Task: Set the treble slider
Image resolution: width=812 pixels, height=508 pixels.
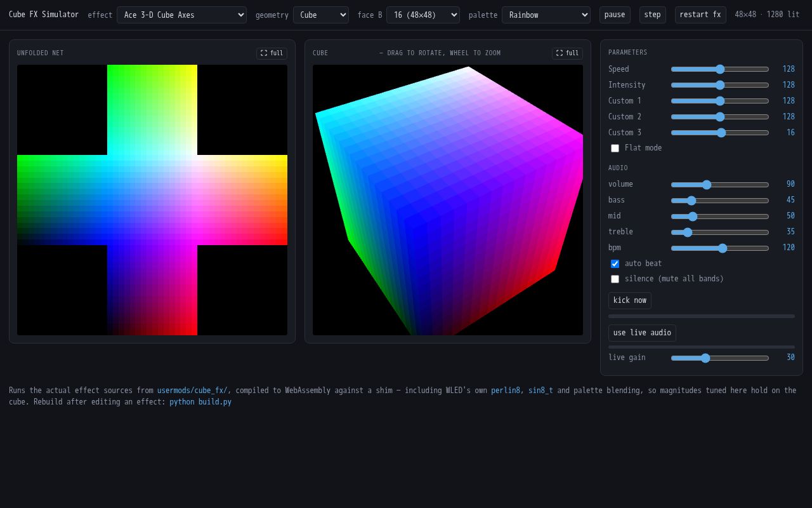Action: pos(720,232)
